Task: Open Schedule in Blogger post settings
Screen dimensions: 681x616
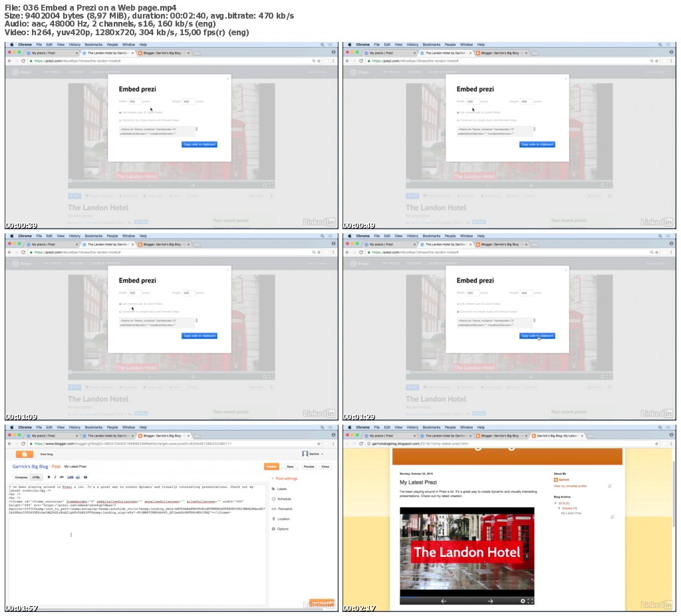Action: [x=281, y=499]
